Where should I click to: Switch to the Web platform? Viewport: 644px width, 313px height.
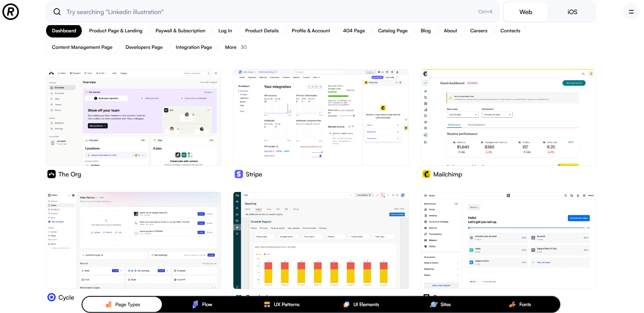[526, 12]
